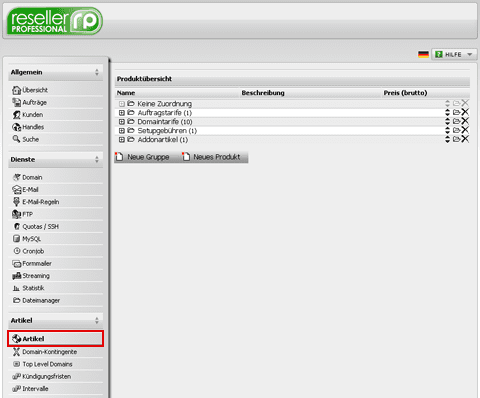Edit Auftragstarife group via folder icon
This screenshot has width=480, height=398.
(456, 112)
